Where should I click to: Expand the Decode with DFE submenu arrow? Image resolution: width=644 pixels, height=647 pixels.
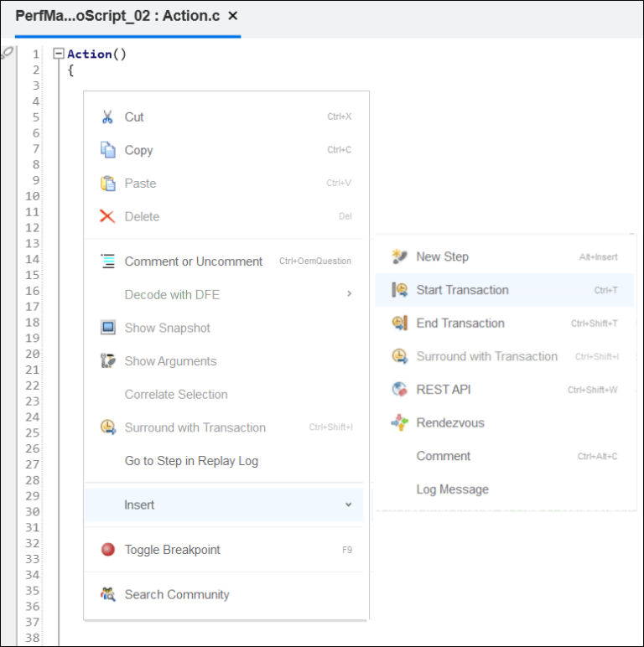(x=349, y=294)
